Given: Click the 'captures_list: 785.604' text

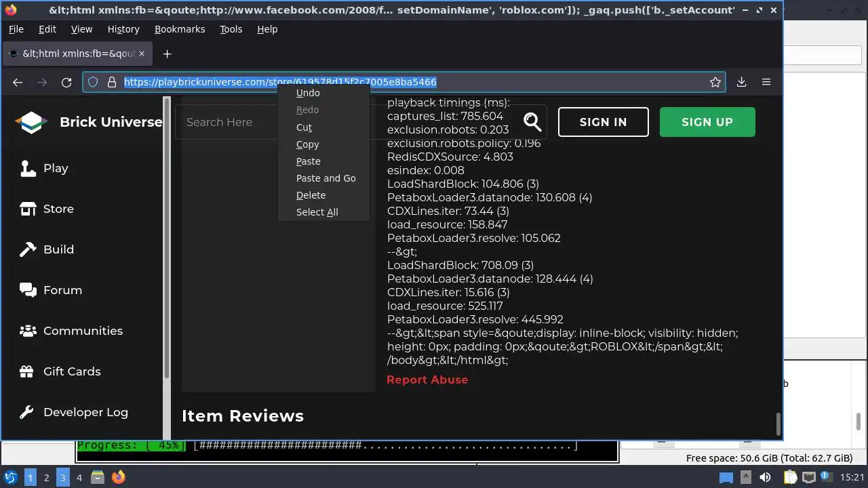Looking at the screenshot, I should pos(445,116).
